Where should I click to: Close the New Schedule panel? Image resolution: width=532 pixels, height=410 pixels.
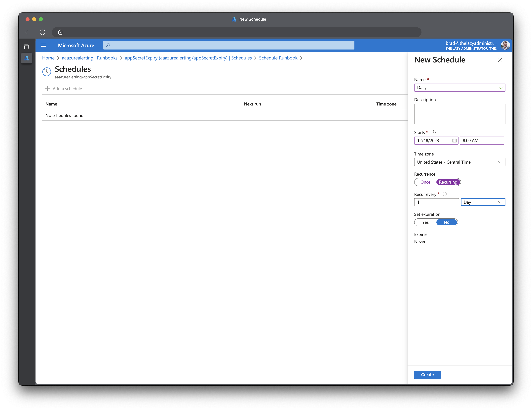(x=500, y=60)
